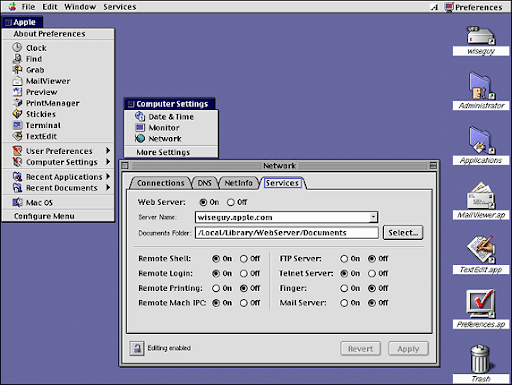Open Preferences.app desktop icon
The image size is (512, 385).
(481, 304)
